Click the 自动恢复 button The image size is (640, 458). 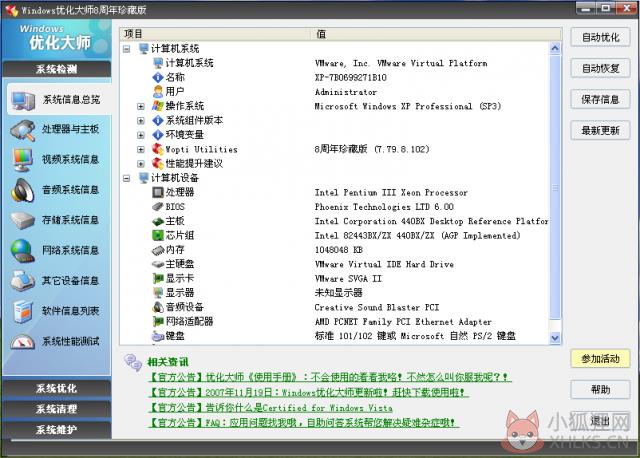point(600,68)
